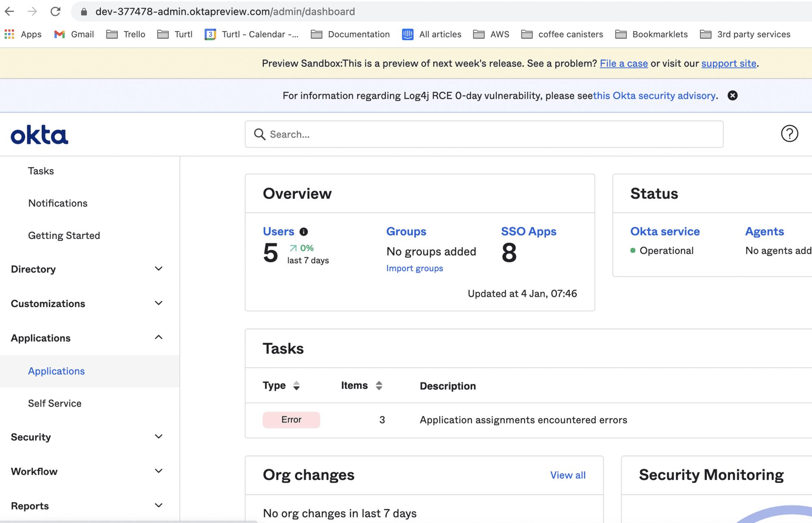Open Gmail bookmark icon
Image resolution: width=812 pixels, height=523 pixels.
click(x=60, y=34)
